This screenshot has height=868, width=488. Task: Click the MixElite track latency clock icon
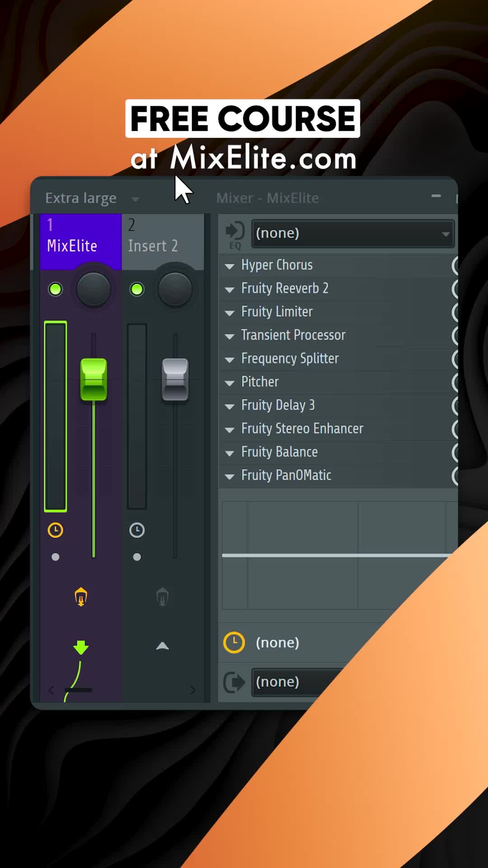pyautogui.click(x=56, y=530)
